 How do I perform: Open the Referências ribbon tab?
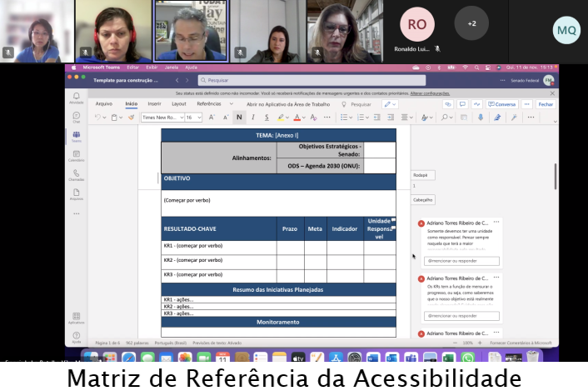209,104
